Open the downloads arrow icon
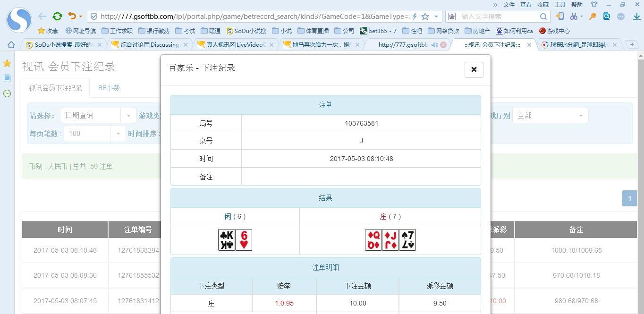 click(636, 17)
